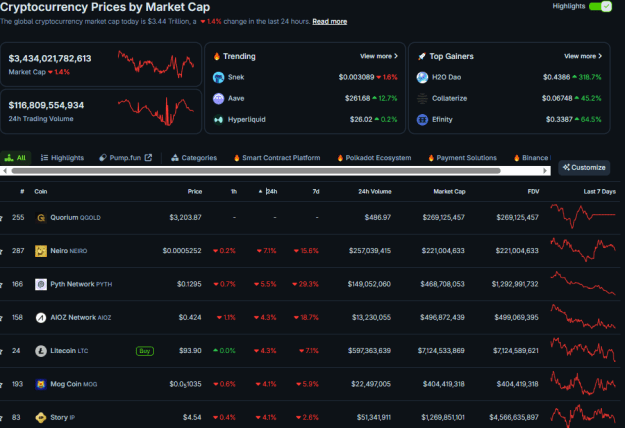Favorite Quorium with its star
Viewport: 625px width, 428px height.
[1, 218]
